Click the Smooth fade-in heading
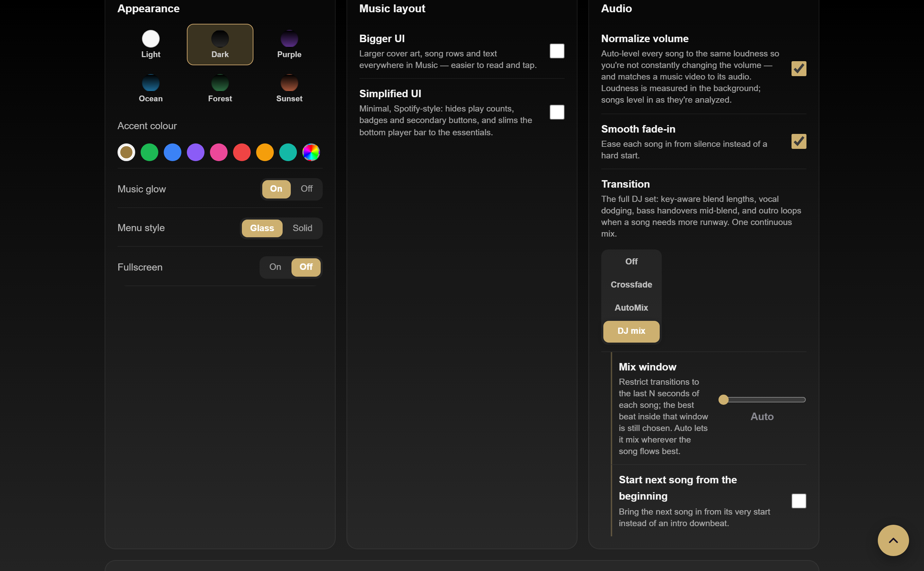This screenshot has width=924, height=571. coord(638,129)
